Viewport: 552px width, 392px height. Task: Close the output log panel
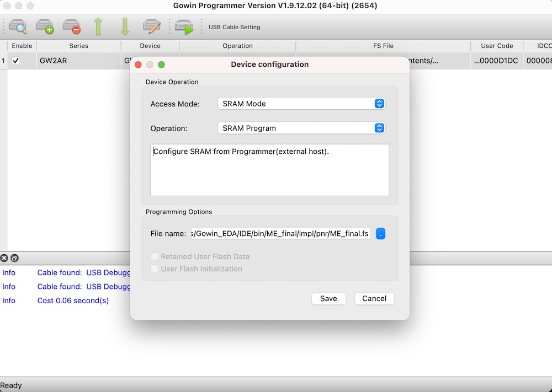click(4, 258)
